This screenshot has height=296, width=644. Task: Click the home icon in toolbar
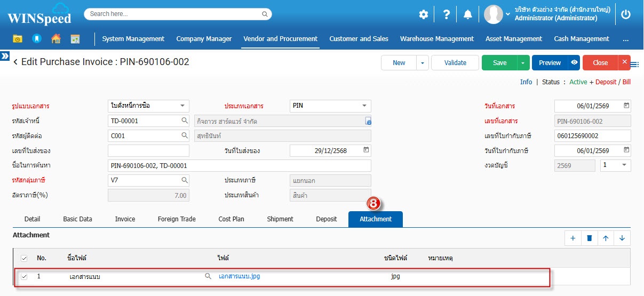pyautogui.click(x=56, y=39)
